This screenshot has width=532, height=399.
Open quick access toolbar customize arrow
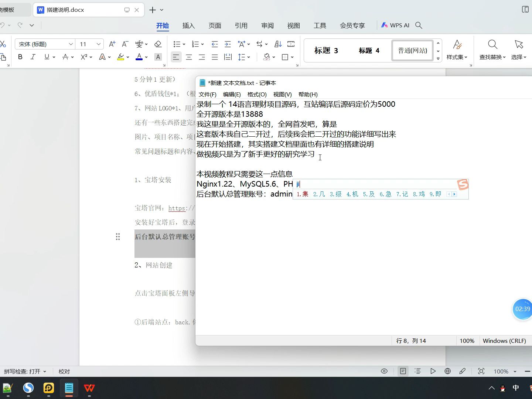coord(32,25)
